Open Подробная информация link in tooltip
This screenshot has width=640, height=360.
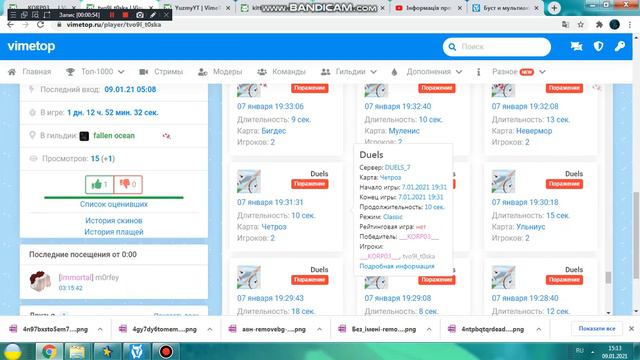click(x=397, y=266)
